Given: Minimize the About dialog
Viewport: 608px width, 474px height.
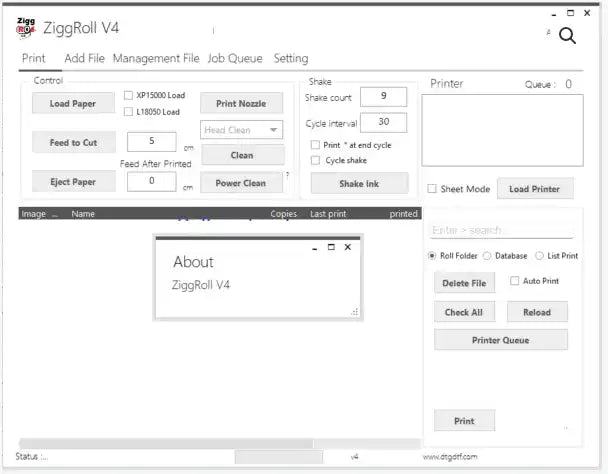Looking at the screenshot, I should tap(315, 248).
